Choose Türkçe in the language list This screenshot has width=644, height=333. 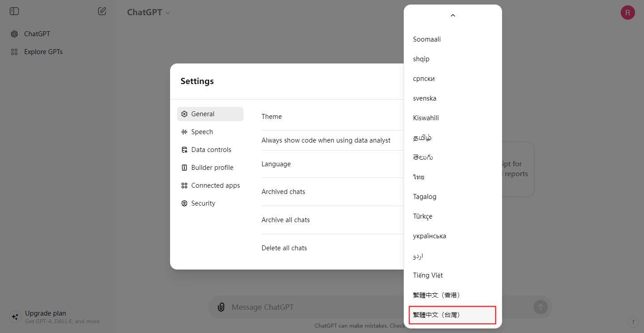(452, 216)
